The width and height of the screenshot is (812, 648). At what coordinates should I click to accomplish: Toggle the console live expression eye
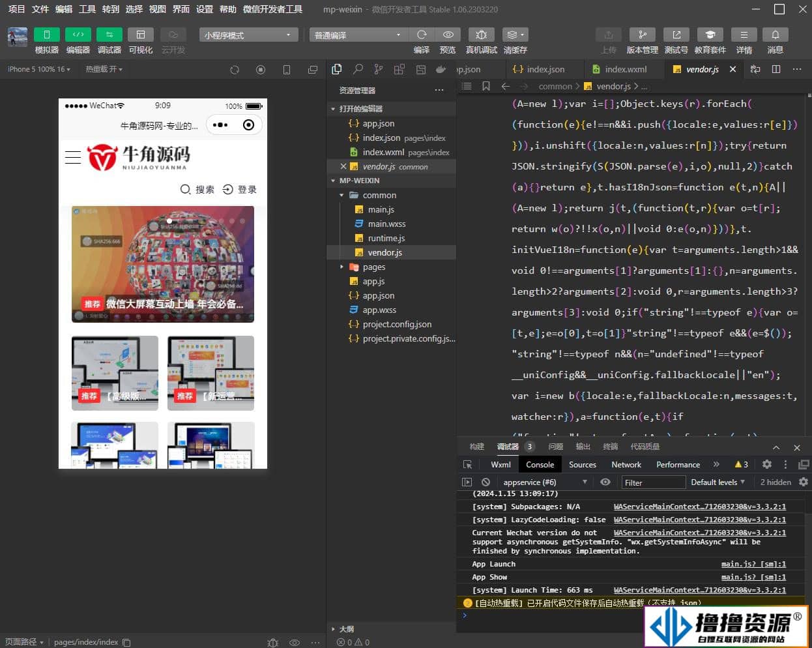(605, 482)
